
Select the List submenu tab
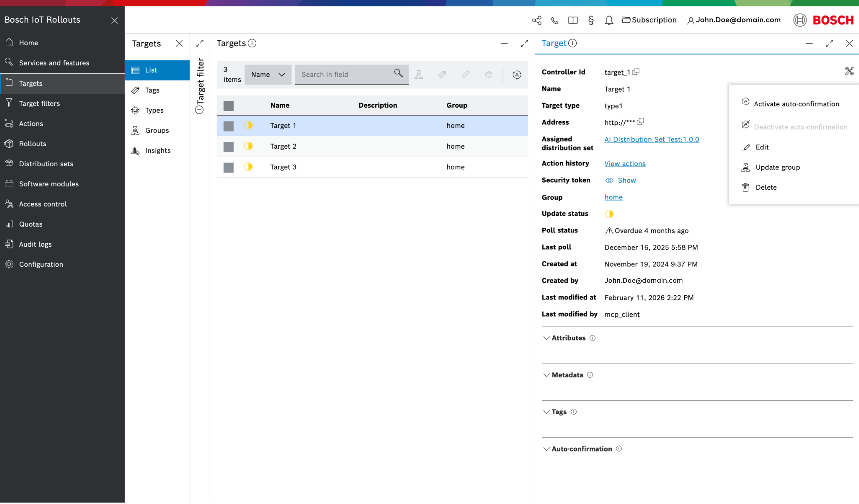[157, 70]
